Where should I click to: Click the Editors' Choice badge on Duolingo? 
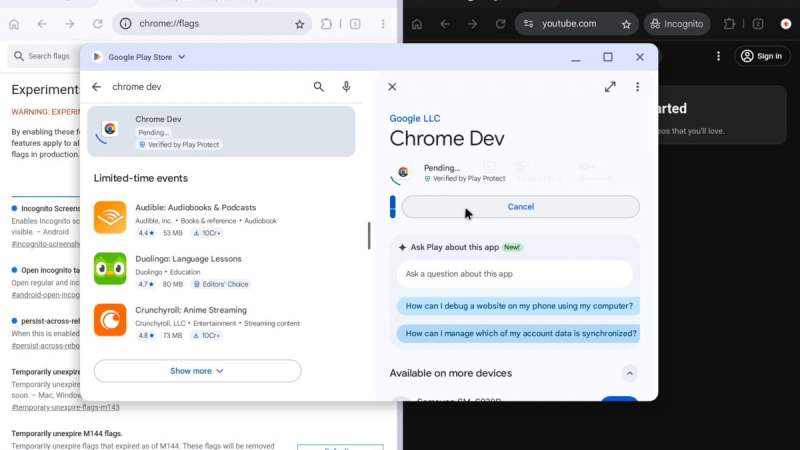220,284
